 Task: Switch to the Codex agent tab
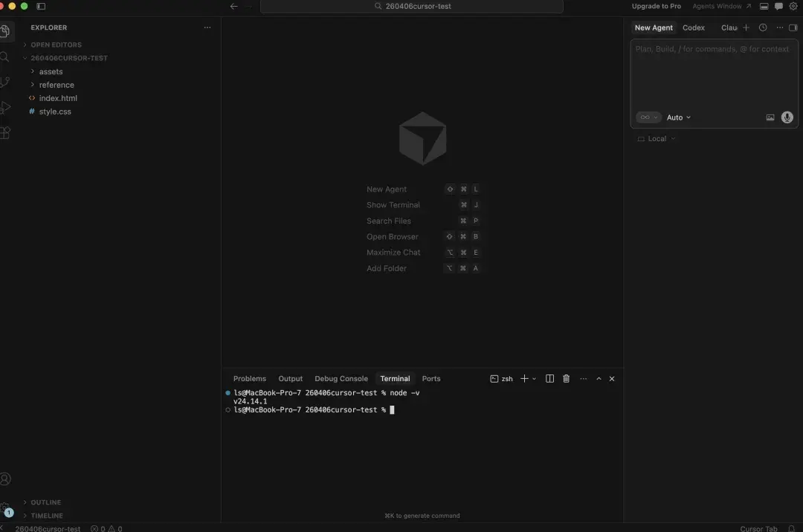pos(693,27)
